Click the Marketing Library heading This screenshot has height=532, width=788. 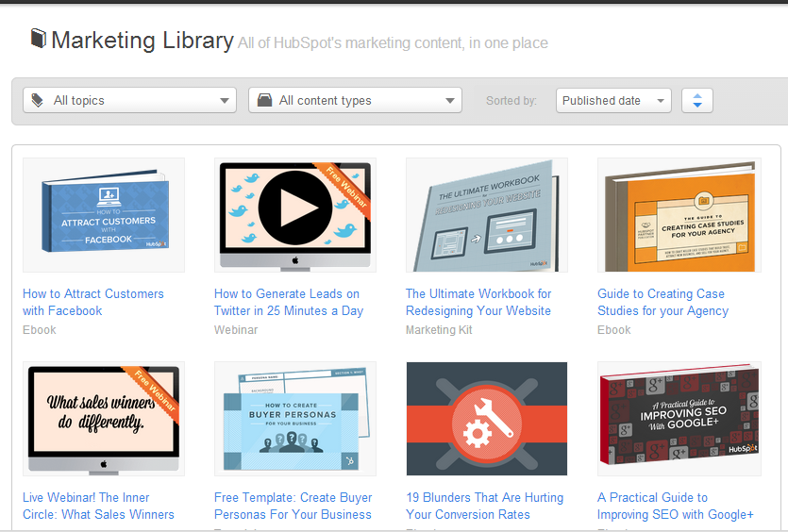[143, 41]
